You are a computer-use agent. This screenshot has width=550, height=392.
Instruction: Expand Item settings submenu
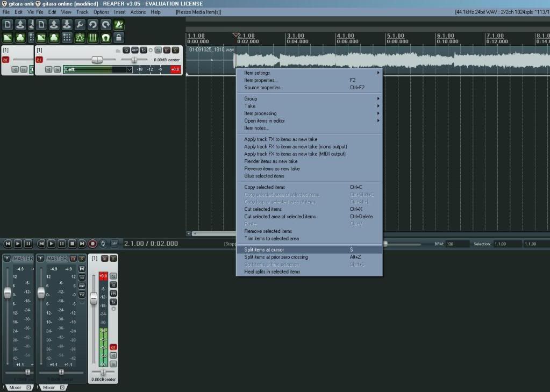click(309, 73)
